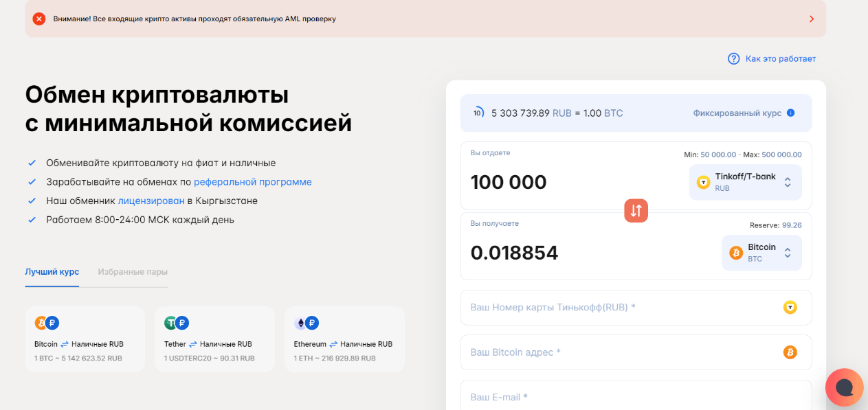Click the Tinkoff icon in card number field
868x410 pixels.
point(790,308)
